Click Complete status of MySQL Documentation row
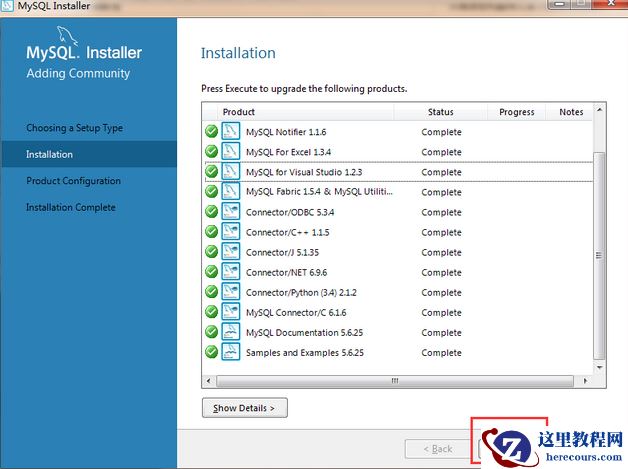Image resolution: width=628 pixels, height=469 pixels. click(x=441, y=332)
